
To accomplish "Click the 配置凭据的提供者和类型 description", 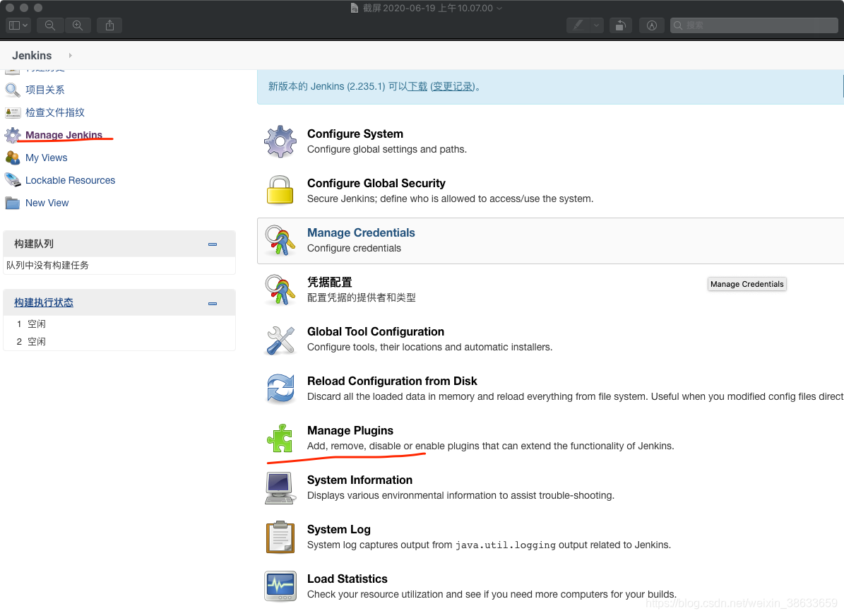I will tap(361, 298).
